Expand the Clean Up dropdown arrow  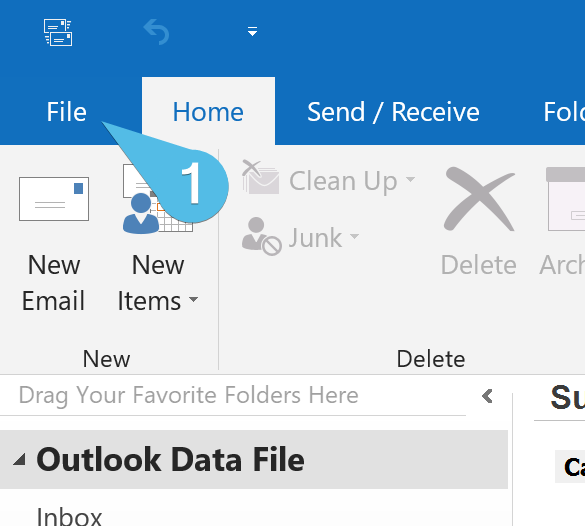[410, 179]
